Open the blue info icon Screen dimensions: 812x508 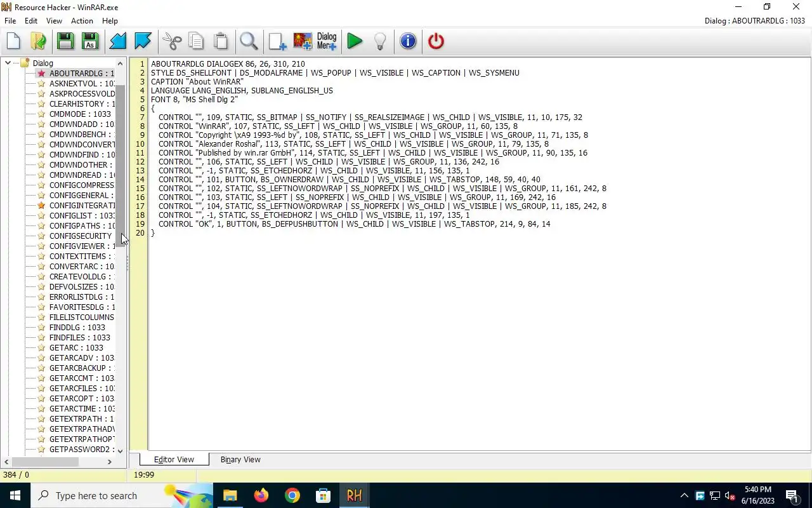408,41
